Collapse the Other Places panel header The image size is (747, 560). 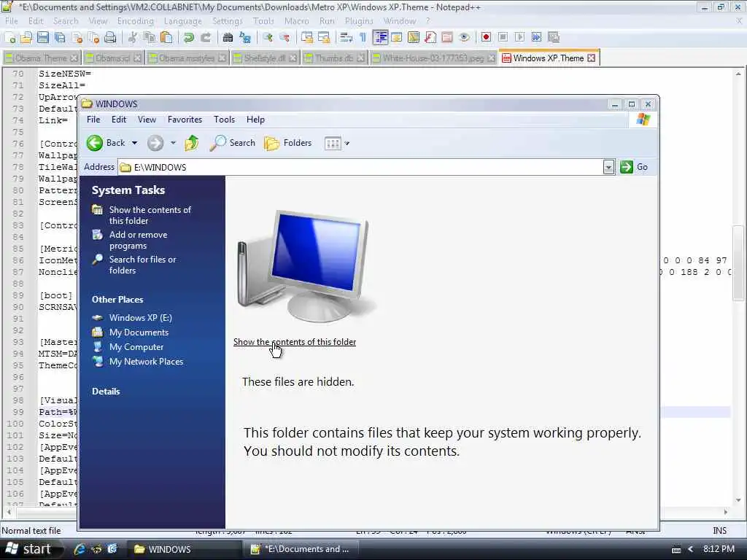(117, 300)
